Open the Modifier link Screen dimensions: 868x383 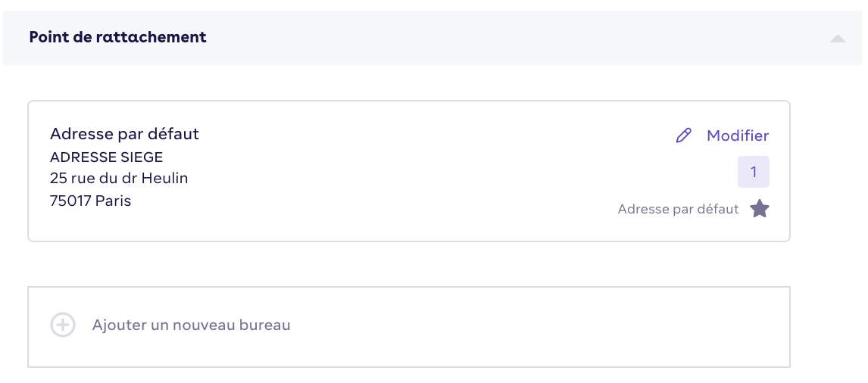click(x=738, y=135)
